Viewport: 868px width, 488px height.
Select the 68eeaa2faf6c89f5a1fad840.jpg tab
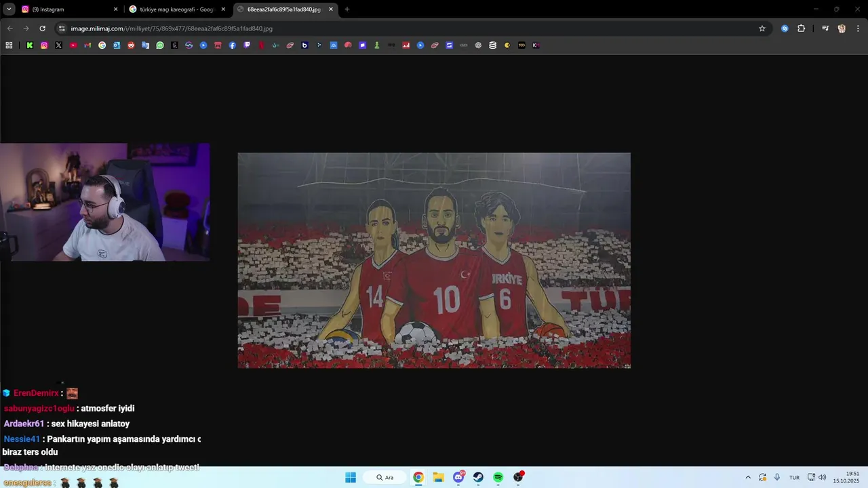click(x=285, y=9)
